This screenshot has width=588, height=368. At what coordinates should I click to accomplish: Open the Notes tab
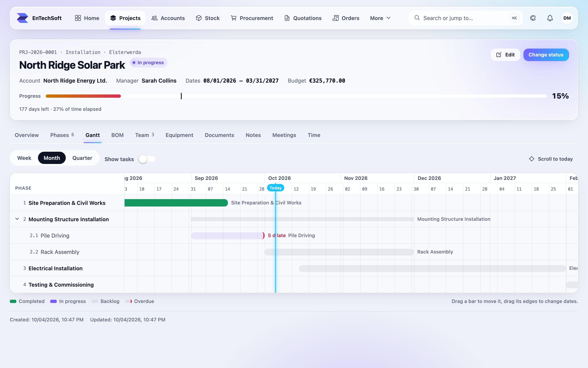(x=253, y=135)
